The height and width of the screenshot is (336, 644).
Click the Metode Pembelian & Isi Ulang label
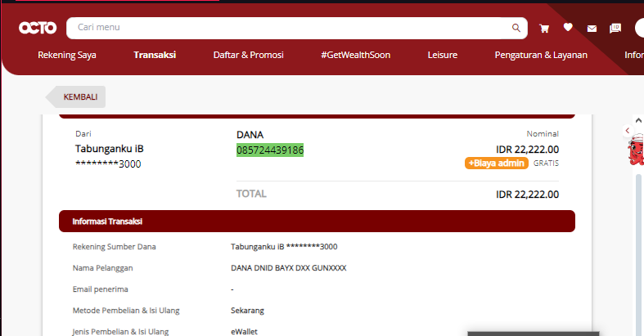[126, 311]
